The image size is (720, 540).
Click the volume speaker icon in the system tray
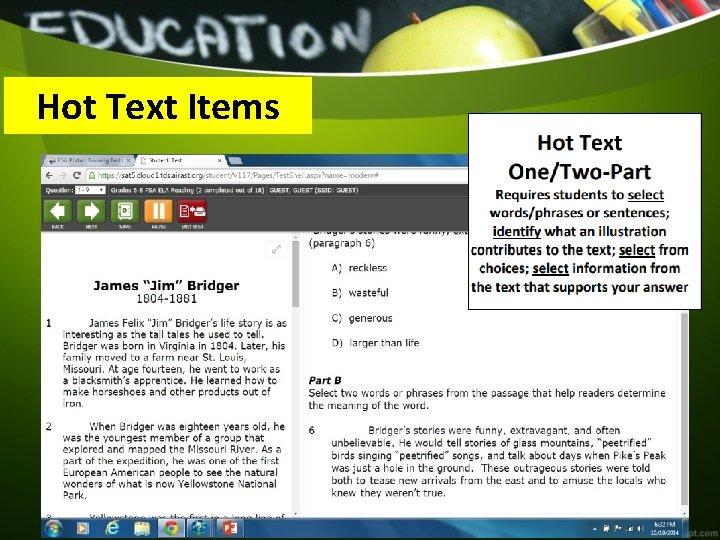(x=641, y=529)
